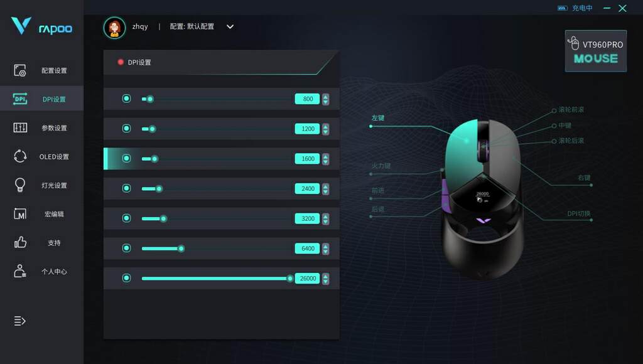643x364 pixels.
Task: Enable the 26000 DPI level radio button
Action: [126, 278]
